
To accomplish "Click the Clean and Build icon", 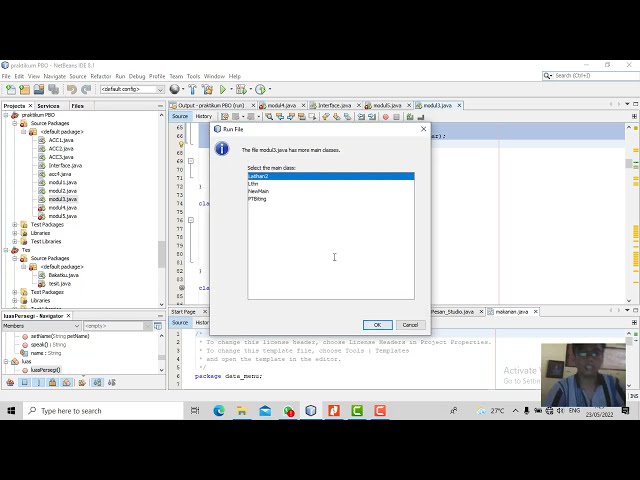I will [x=207, y=89].
